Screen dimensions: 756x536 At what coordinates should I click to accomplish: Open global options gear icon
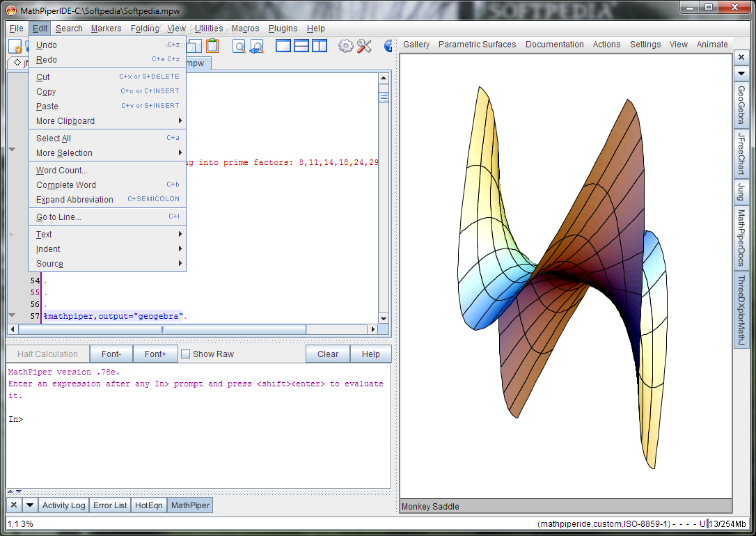point(345,46)
